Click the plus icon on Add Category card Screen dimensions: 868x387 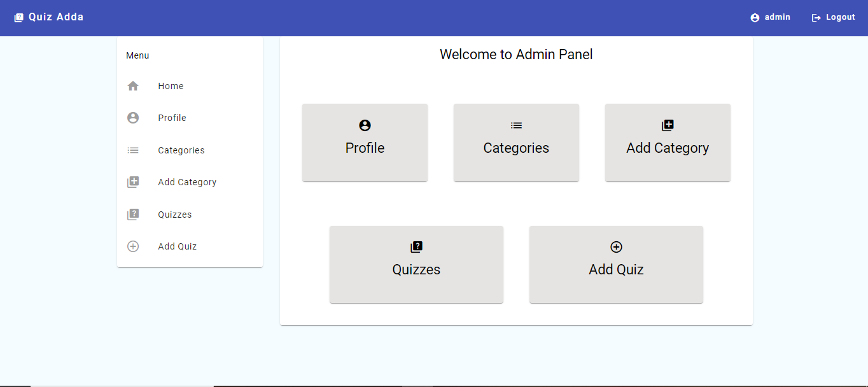click(668, 125)
